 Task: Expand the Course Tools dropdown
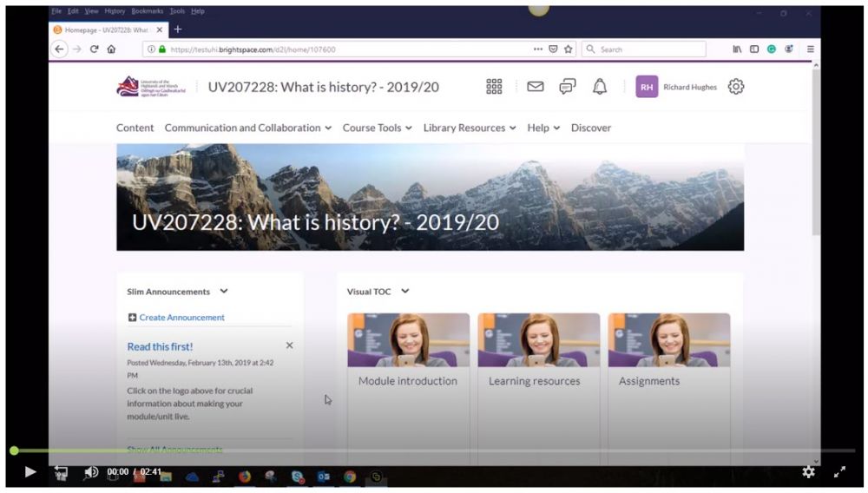377,128
